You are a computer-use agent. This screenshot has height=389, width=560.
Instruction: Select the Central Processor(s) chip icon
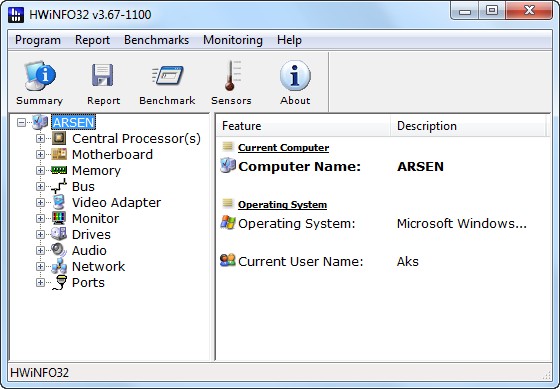pos(59,138)
